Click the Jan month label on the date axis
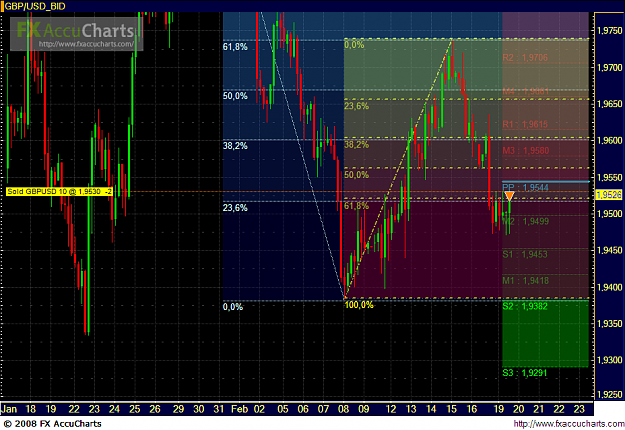Image resolution: width=625 pixels, height=430 pixels. point(9,409)
